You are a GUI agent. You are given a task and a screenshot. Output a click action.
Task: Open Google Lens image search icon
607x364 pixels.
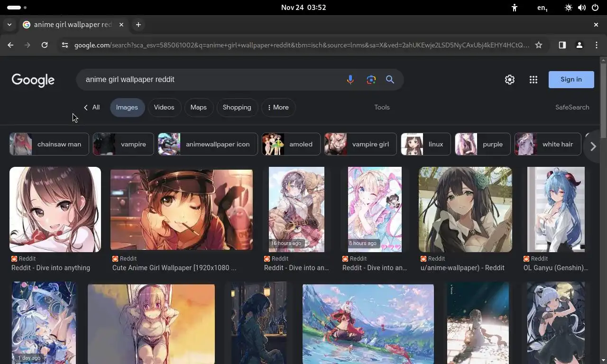tap(371, 80)
